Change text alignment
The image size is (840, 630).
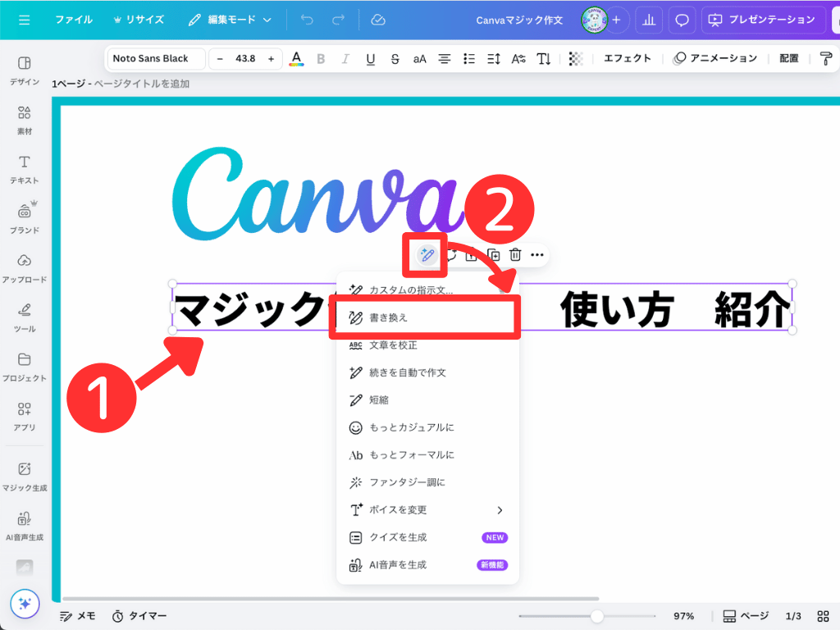[444, 58]
